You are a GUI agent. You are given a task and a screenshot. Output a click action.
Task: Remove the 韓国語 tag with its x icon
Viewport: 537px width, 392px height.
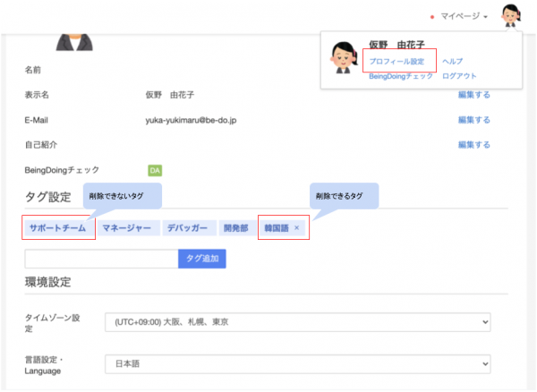(296, 227)
